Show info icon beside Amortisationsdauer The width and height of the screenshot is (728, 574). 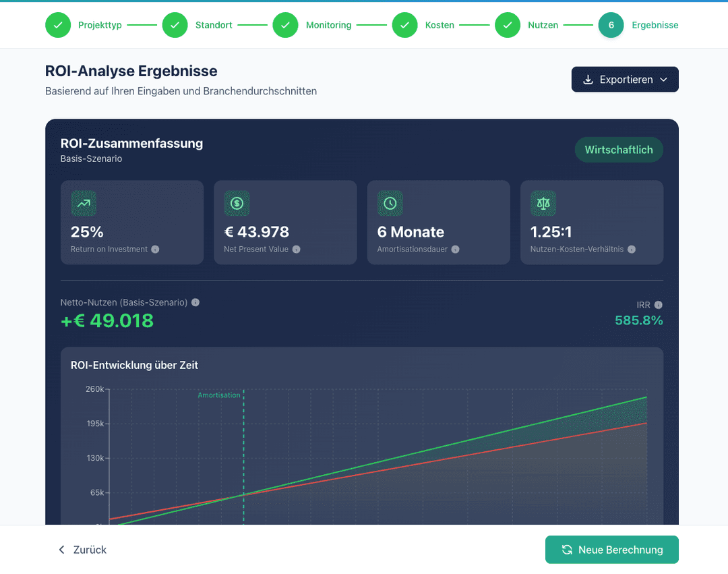tap(455, 250)
